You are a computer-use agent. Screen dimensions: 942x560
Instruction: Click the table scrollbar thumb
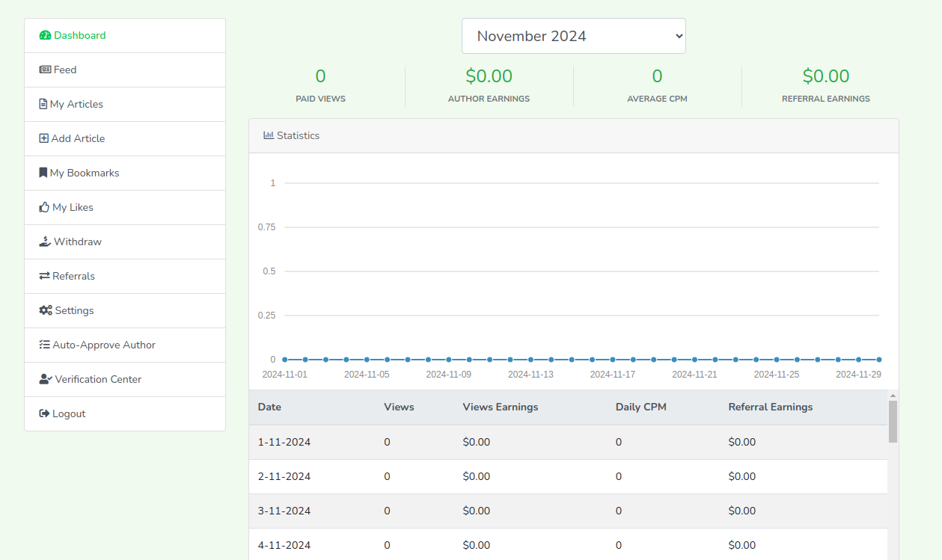[x=893, y=421]
